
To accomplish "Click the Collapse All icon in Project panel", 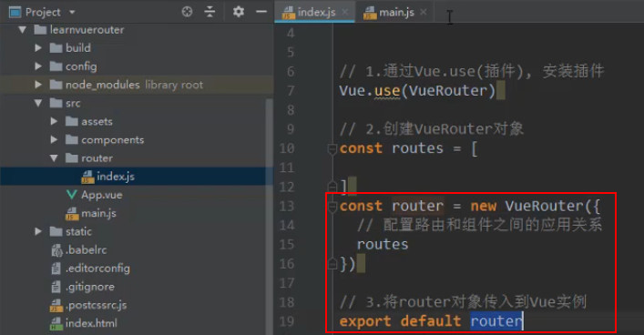I will coord(210,12).
